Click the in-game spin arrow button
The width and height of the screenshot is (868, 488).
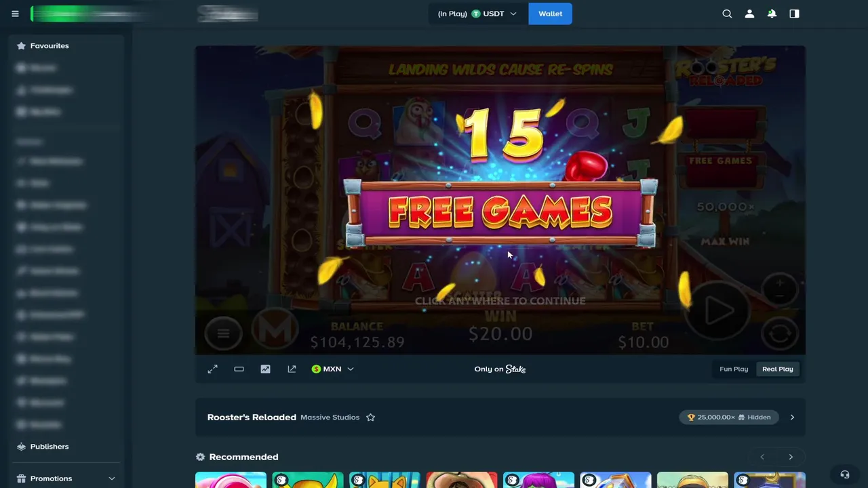[718, 311]
